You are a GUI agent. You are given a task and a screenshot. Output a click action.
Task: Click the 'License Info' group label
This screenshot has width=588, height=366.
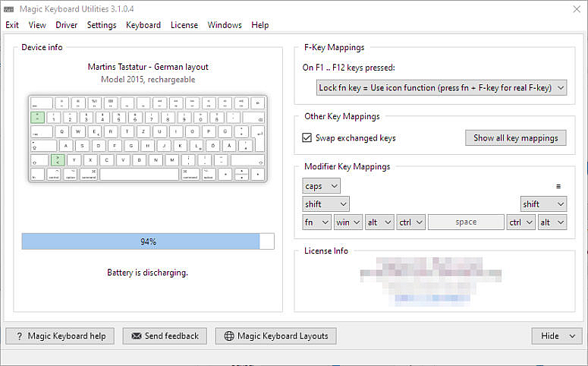[326, 251]
